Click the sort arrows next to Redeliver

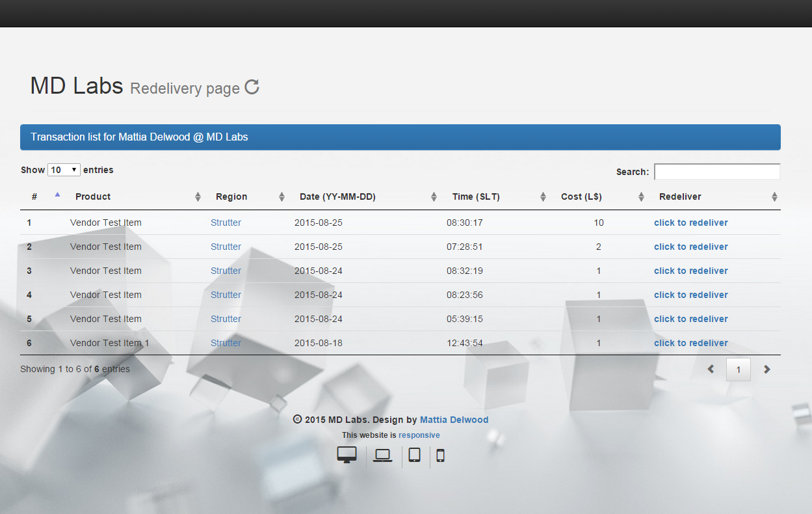tap(774, 196)
